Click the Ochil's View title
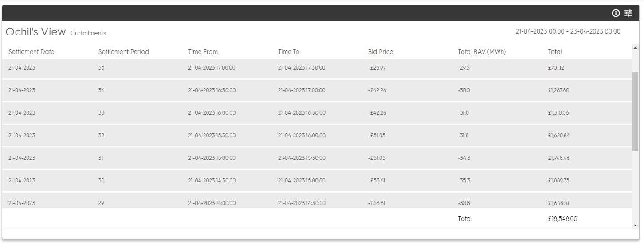The image size is (644, 244). [35, 32]
